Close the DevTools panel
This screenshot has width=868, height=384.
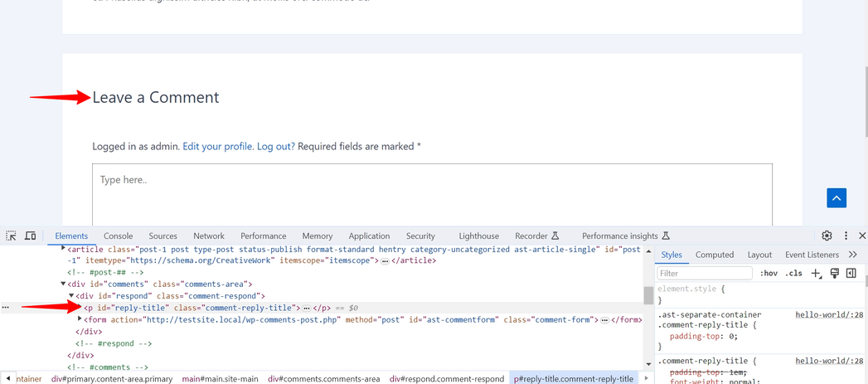862,236
